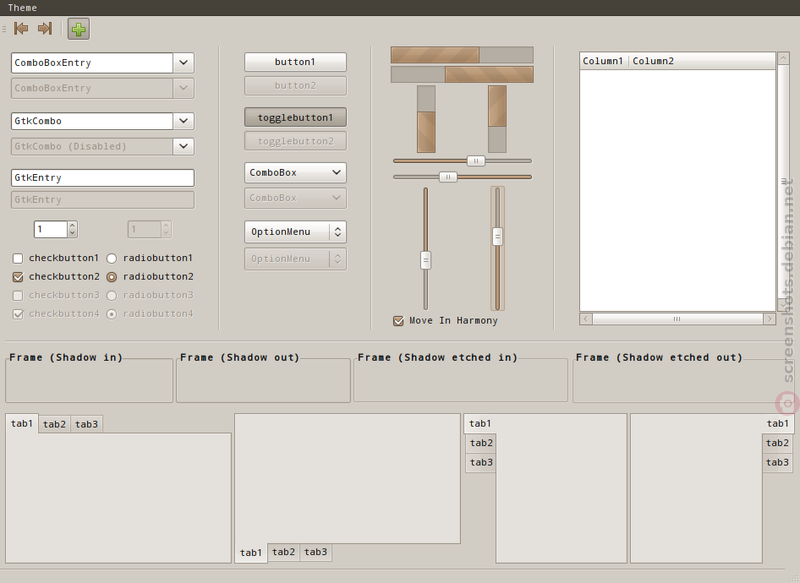Open the GtkCombo (Disabled) dropdown arrow
This screenshot has width=800, height=583.
(x=184, y=146)
